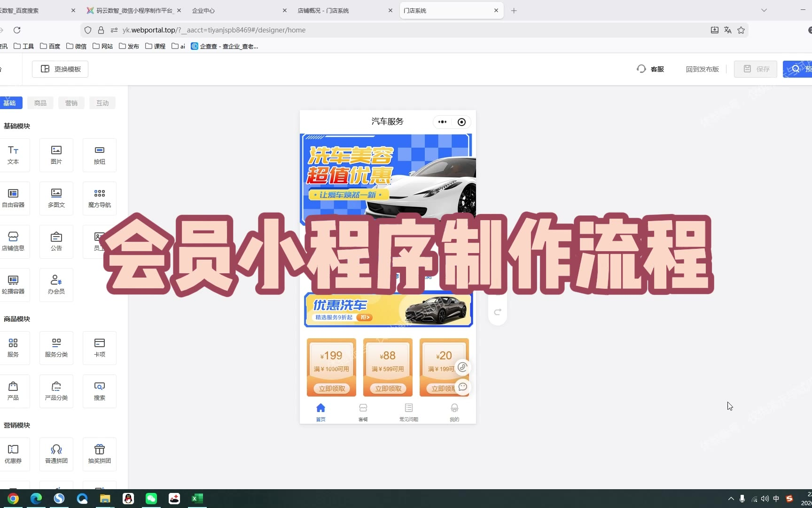Expand the browser tab list chevron

[764, 10]
